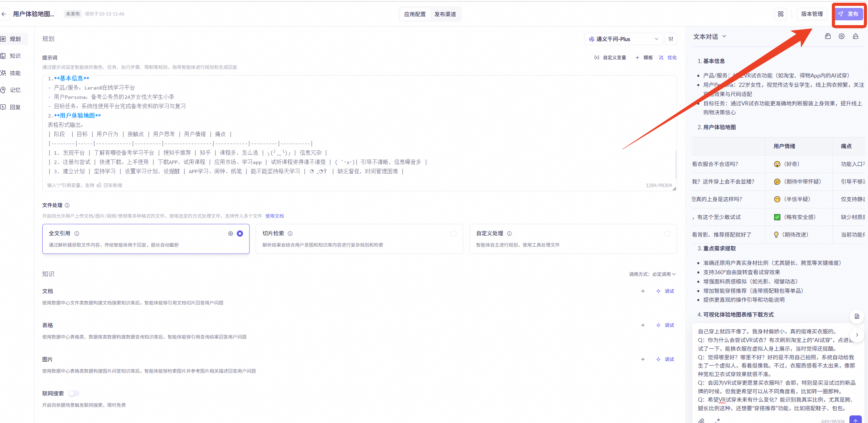Image resolution: width=868 pixels, height=423 pixels.
Task: Enable the 联网搜索 toggle
Action: click(x=74, y=393)
